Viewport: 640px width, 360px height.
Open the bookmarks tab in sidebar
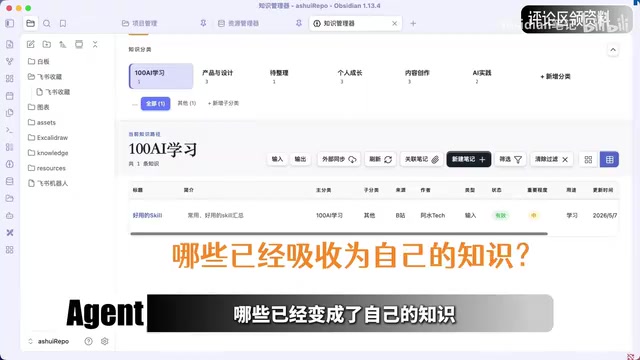63,23
